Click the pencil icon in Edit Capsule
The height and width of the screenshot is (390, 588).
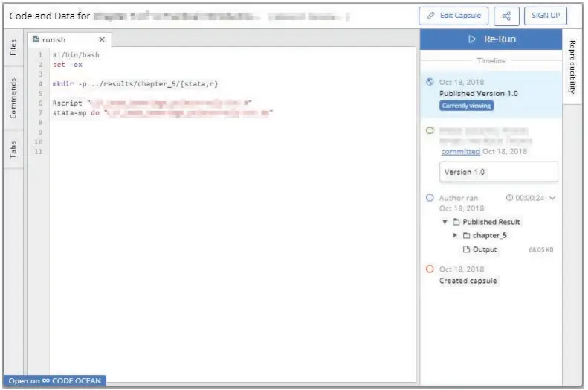coord(431,16)
